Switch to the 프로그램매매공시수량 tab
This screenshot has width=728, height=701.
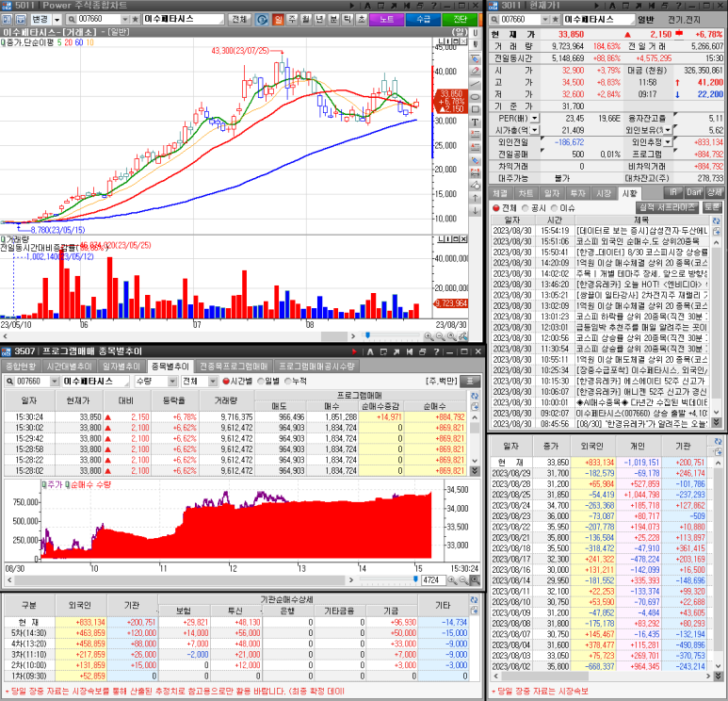click(x=317, y=367)
